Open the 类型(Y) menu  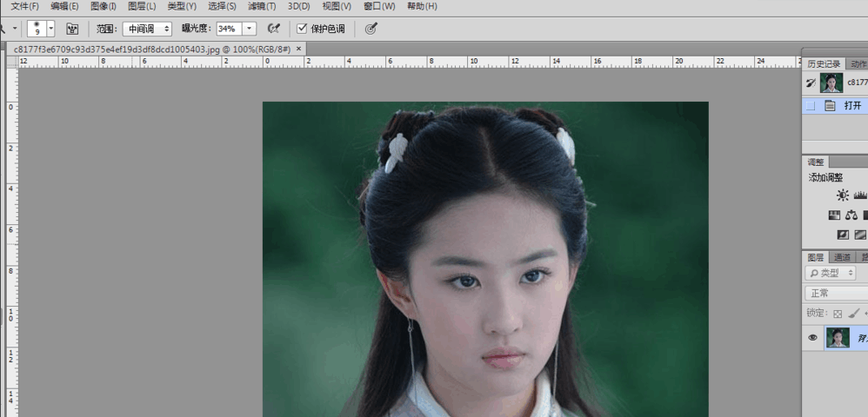pyautogui.click(x=182, y=6)
